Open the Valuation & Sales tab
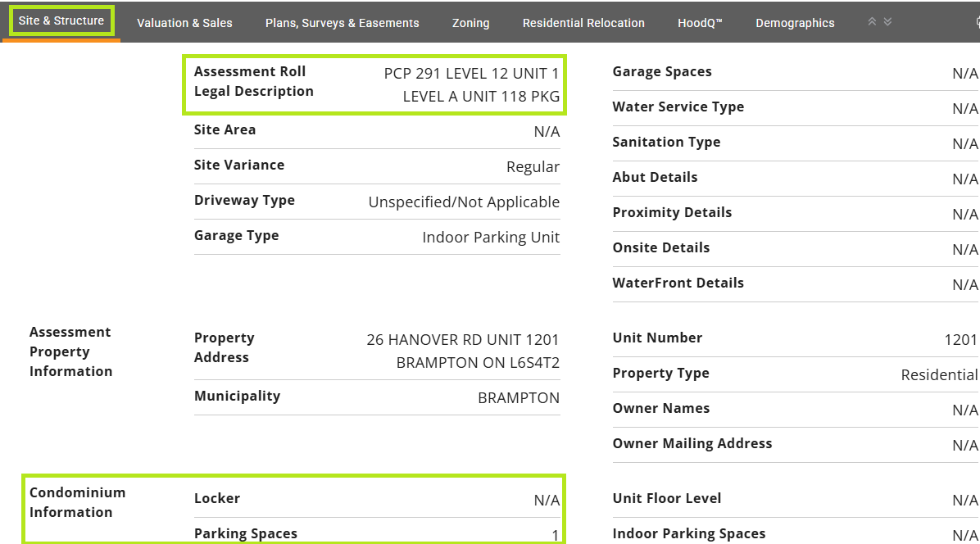This screenshot has height=544, width=980. point(184,23)
